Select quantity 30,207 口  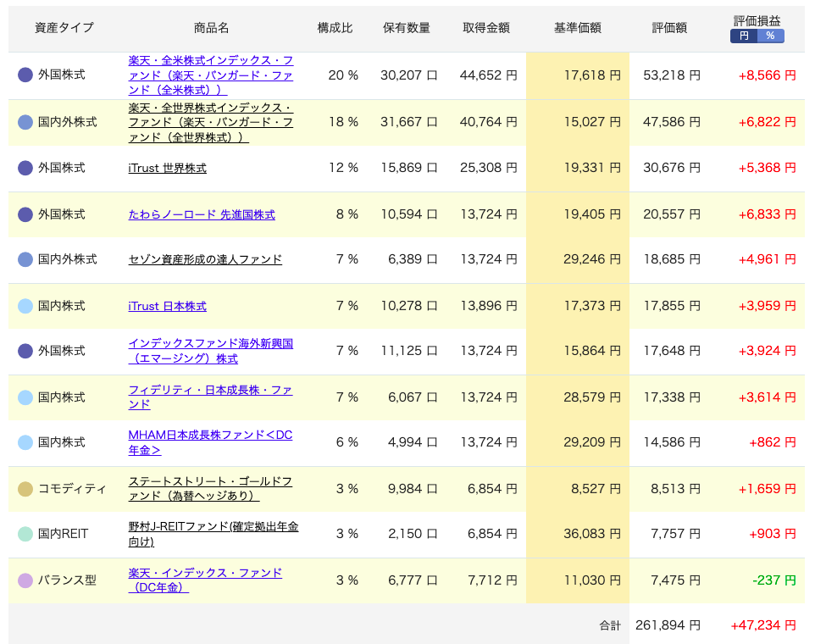coord(408,75)
